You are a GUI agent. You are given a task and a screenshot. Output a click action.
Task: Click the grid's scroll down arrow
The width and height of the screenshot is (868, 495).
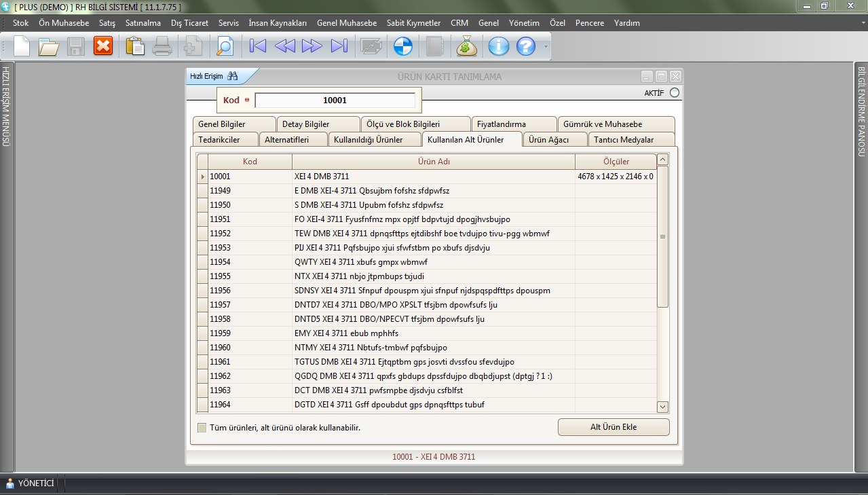coord(662,406)
